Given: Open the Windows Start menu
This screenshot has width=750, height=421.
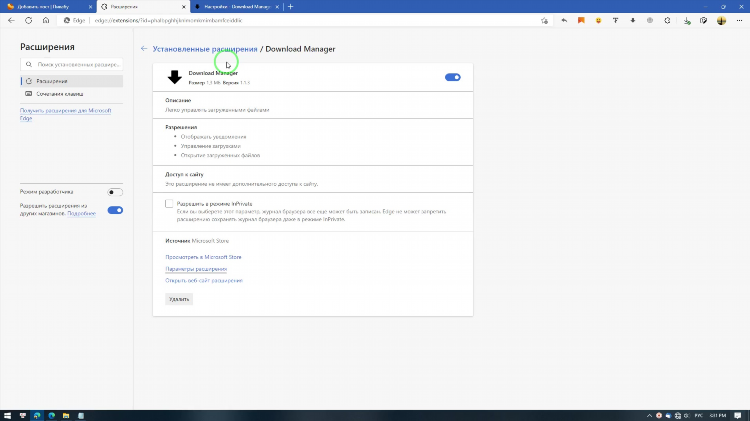Looking at the screenshot, I should point(7,415).
